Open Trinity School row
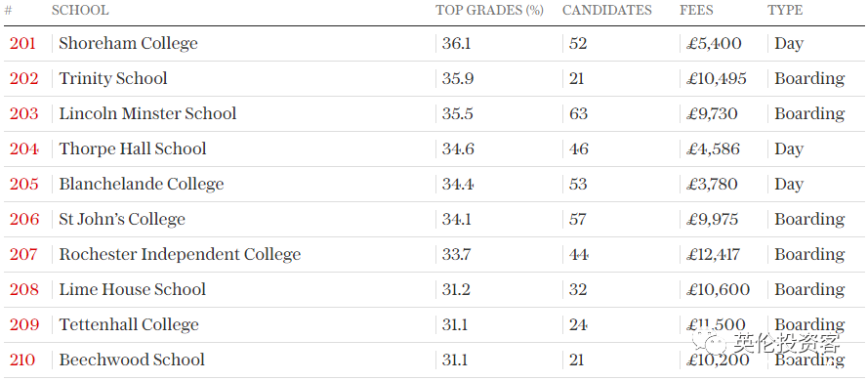 [434, 78]
